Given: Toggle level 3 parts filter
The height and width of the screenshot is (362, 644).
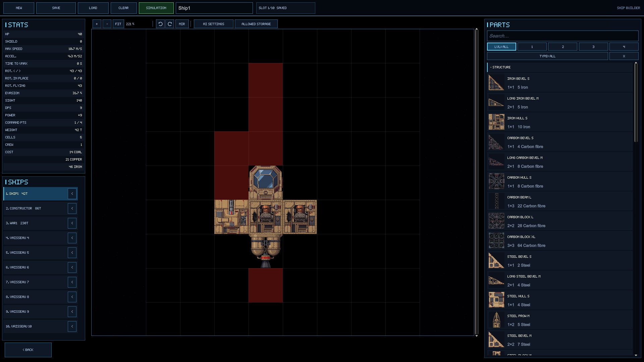Looking at the screenshot, I should [x=593, y=47].
